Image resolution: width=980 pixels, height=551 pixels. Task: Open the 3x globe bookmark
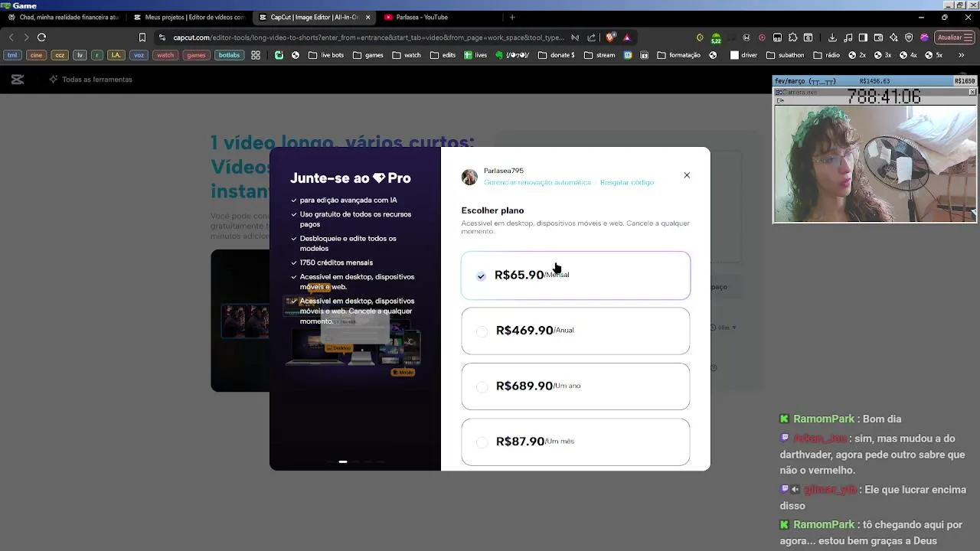tap(882, 55)
